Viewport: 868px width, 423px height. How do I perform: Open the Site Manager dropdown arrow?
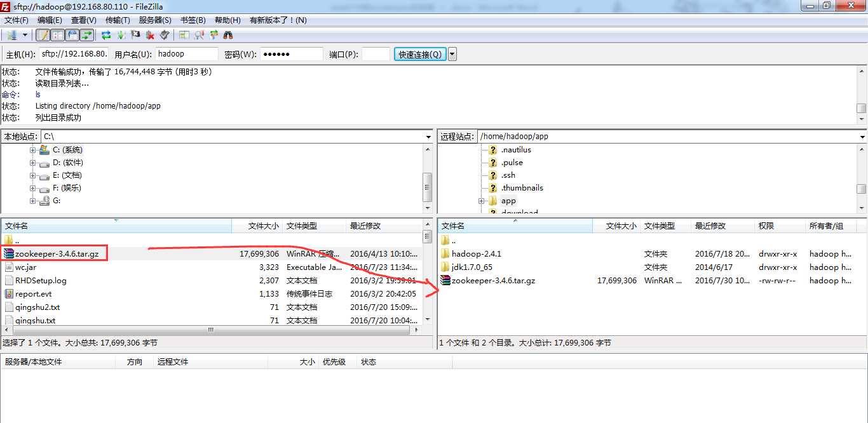(x=25, y=35)
